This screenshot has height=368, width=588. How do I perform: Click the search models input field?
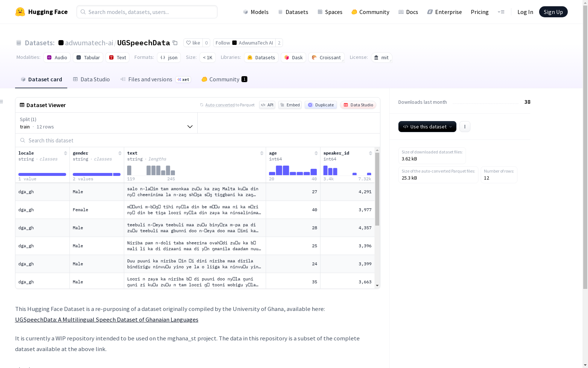(x=147, y=12)
